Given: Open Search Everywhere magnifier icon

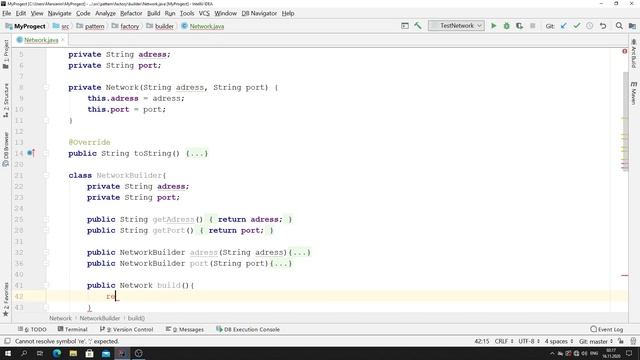Looking at the screenshot, I should pos(619,26).
